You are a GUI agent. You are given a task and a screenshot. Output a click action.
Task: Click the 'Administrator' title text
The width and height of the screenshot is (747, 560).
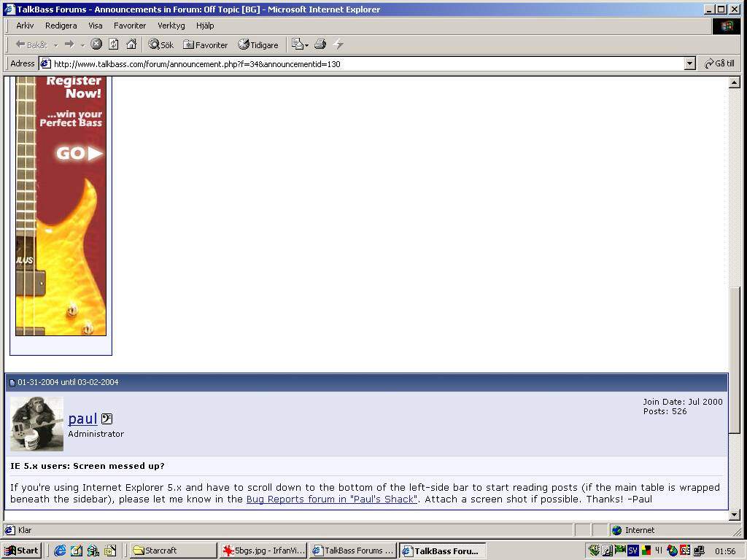[x=96, y=434]
